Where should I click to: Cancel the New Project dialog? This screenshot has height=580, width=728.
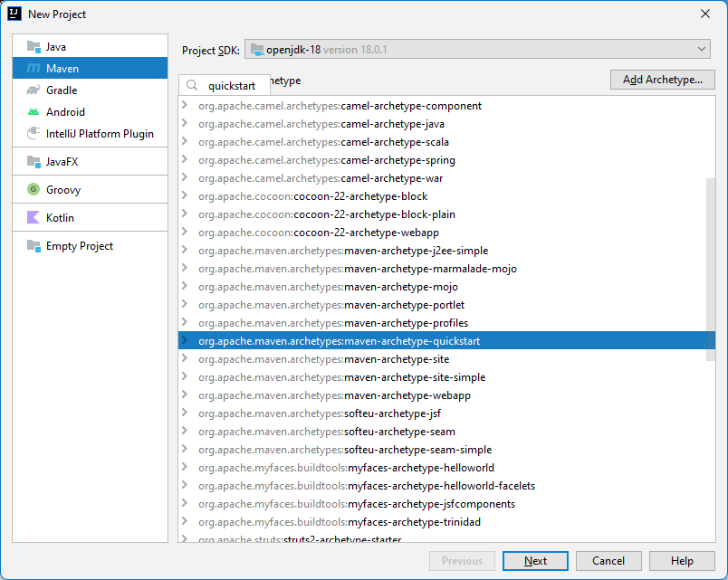tap(608, 560)
